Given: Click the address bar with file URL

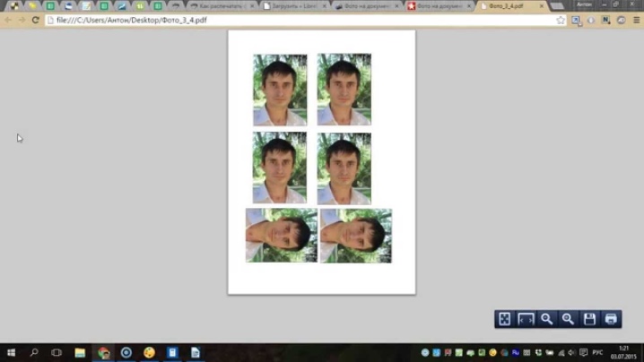Looking at the screenshot, I should tap(296, 20).
